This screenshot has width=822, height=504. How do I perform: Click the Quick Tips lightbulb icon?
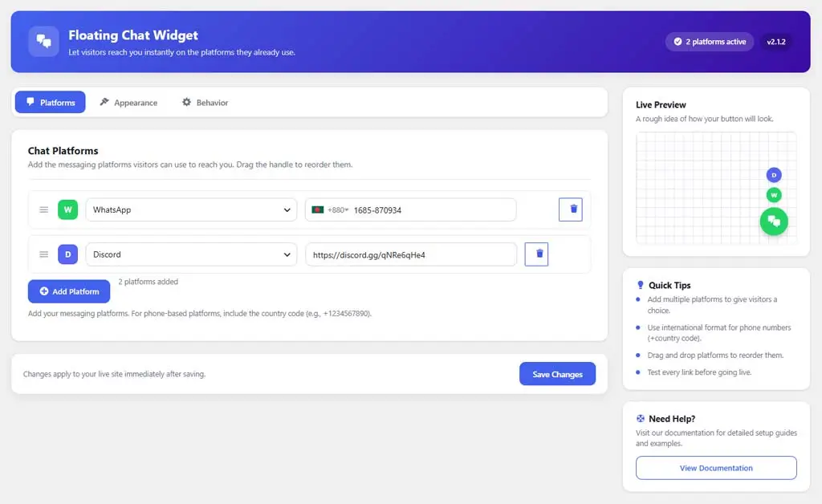640,285
